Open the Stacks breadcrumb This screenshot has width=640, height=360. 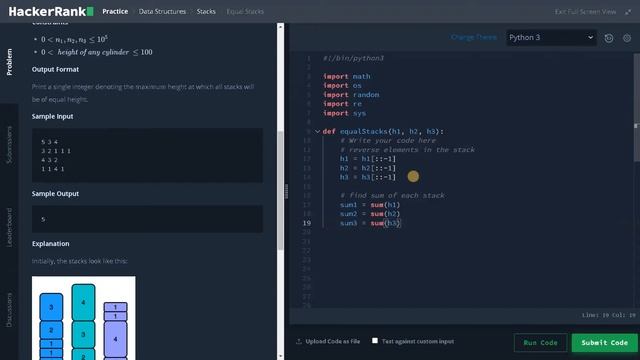pyautogui.click(x=206, y=11)
